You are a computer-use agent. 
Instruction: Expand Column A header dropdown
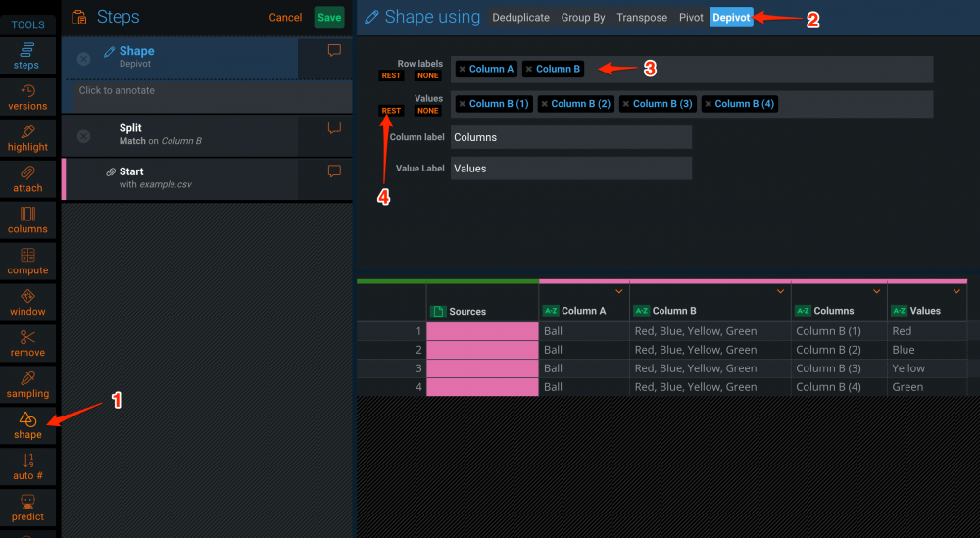[x=618, y=291]
